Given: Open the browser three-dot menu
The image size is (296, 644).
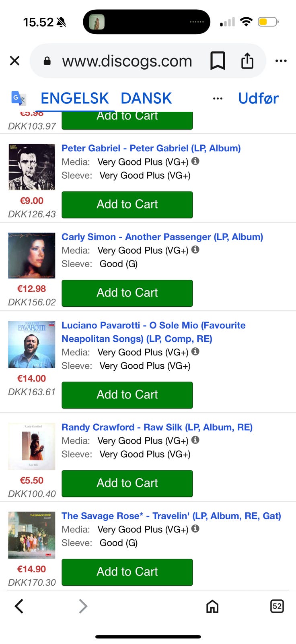Looking at the screenshot, I should (x=281, y=61).
